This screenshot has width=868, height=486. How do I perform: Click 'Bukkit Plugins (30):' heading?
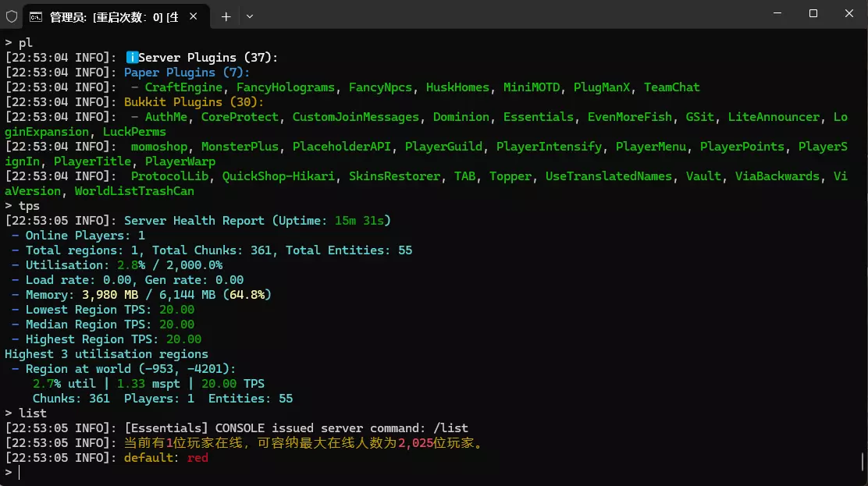pos(194,102)
